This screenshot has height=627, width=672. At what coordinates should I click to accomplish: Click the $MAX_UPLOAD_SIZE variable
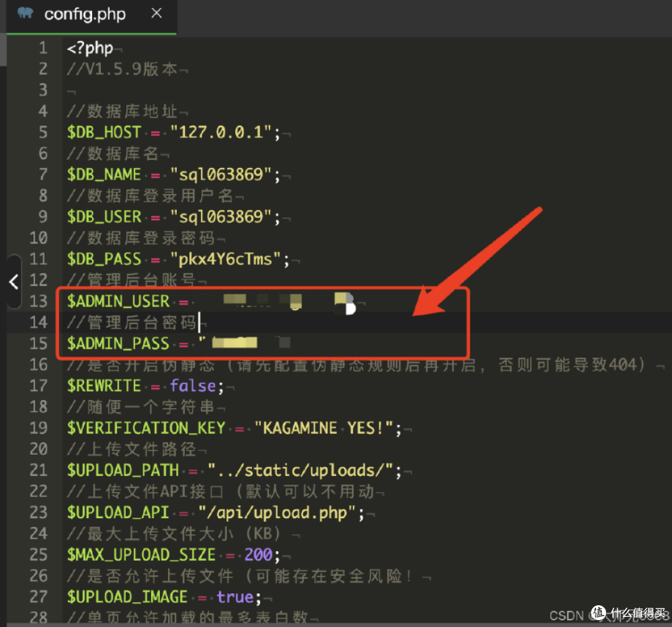(141, 555)
